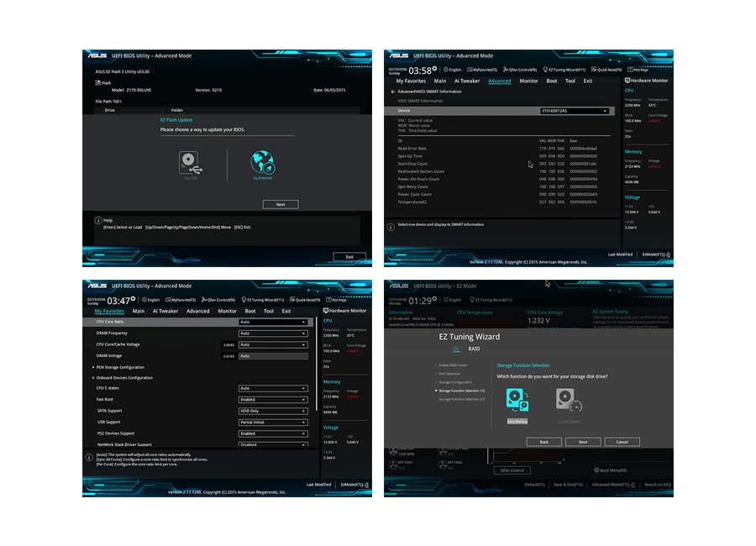Launch EZ Tuning Wizard(F11) on the 01:29 EZ Mode toolbar

[x=491, y=300]
